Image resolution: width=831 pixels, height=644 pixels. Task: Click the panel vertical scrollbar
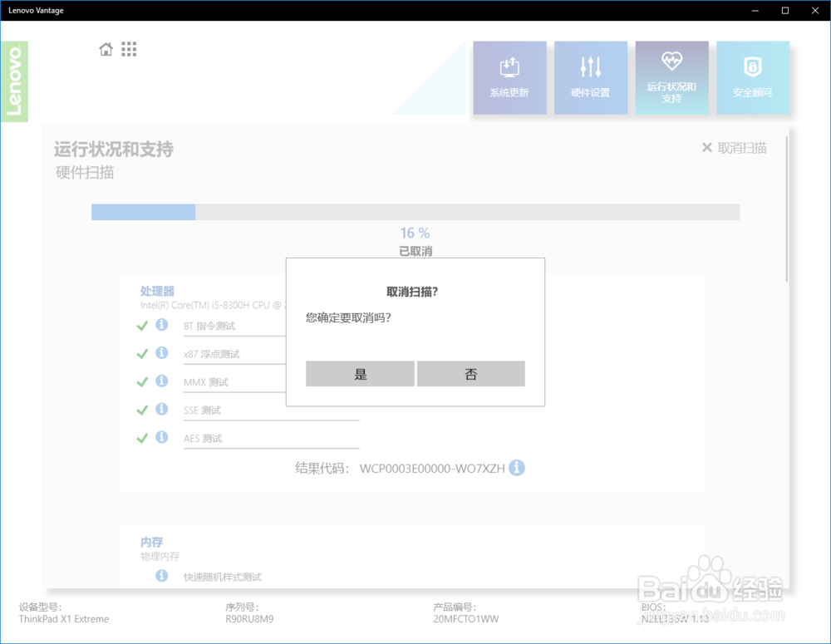[787, 209]
